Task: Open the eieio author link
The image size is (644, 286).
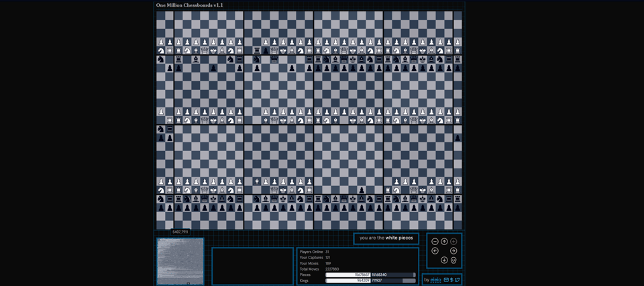Action: 435,280
